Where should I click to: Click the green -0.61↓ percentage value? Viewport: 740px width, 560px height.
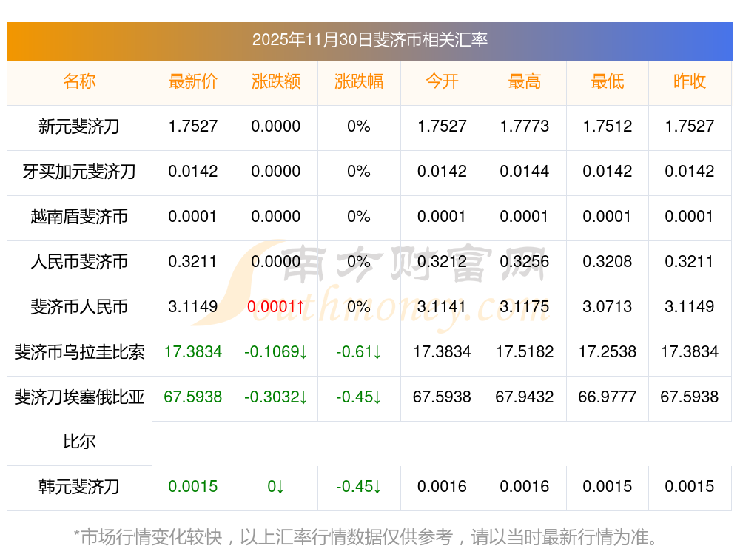pyautogui.click(x=359, y=352)
